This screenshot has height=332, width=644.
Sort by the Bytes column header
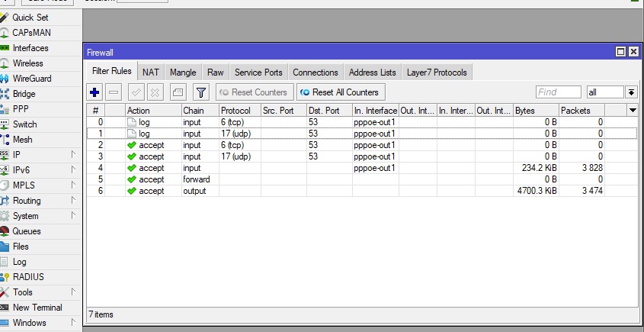pos(537,110)
